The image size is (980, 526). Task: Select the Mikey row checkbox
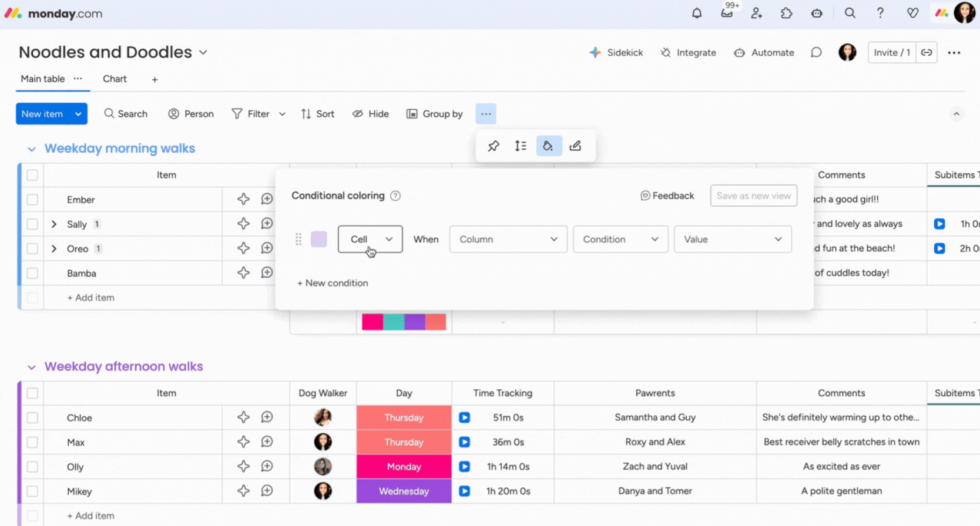pyautogui.click(x=32, y=491)
